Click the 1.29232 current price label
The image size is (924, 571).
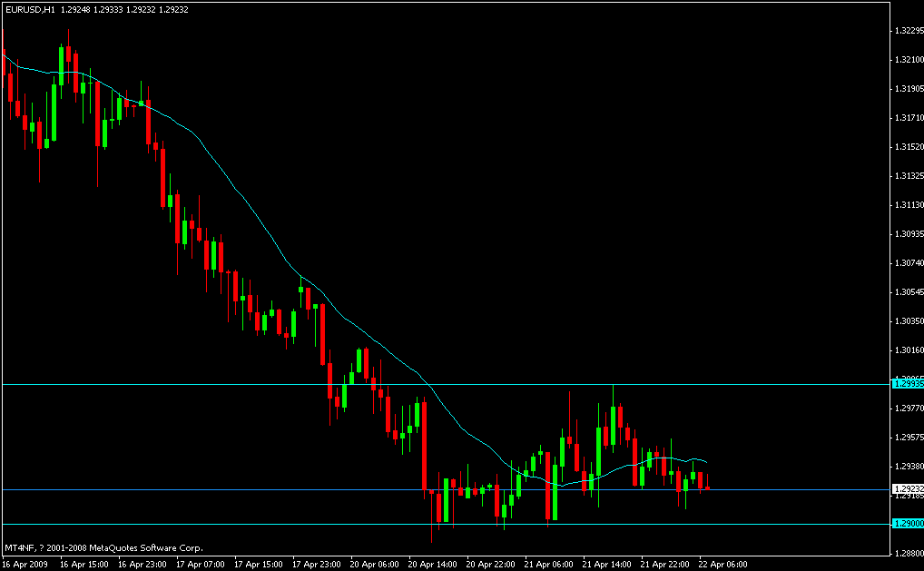tap(907, 489)
